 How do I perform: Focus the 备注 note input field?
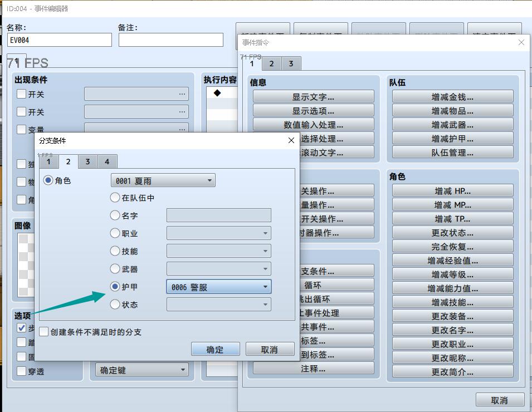(170, 40)
